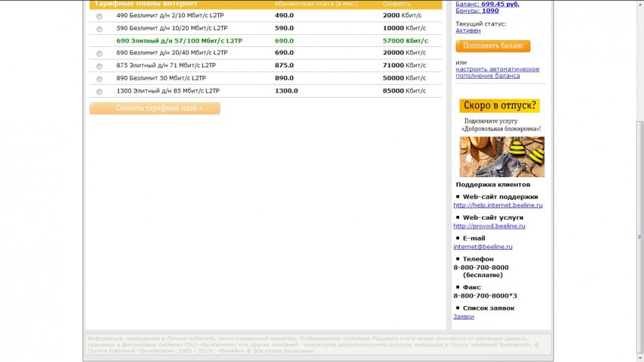Select the 590 Безлимит 10/20 Мбит/с radio button
Image resolution: width=644 pixels, height=362 pixels.
point(99,29)
